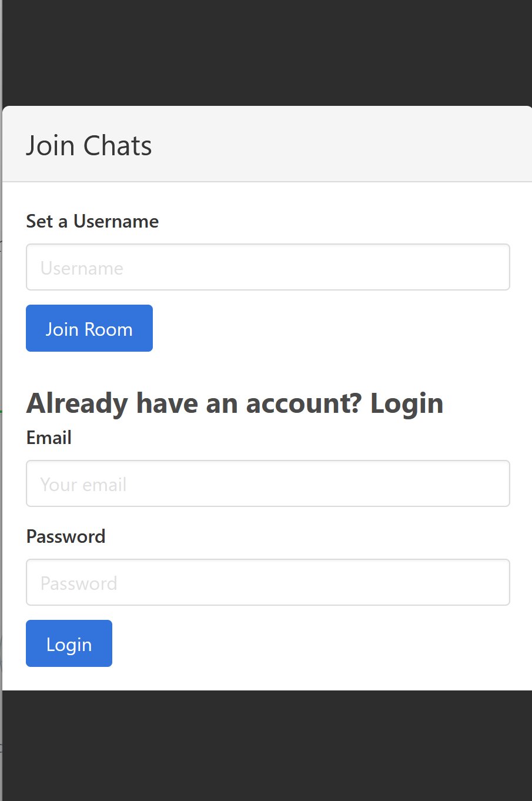Screen dimensions: 532x801
Task: Select the field with "Username" placeholder
Action: click(x=267, y=268)
